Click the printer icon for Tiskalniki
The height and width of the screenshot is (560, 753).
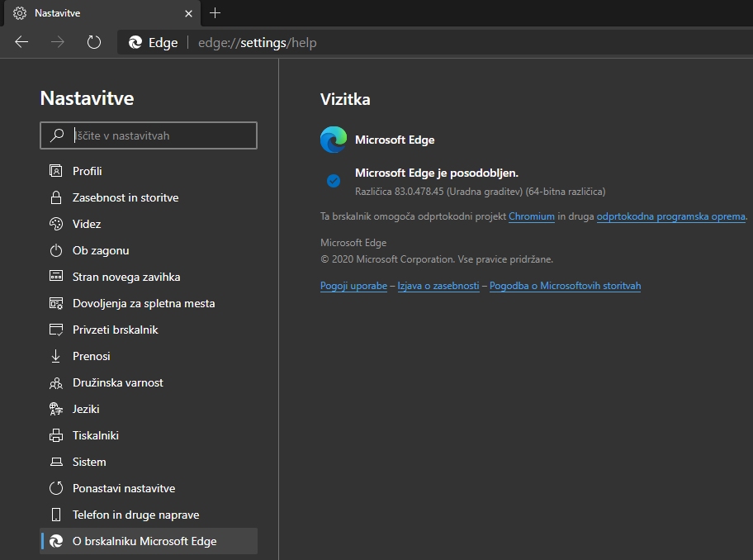pyautogui.click(x=56, y=435)
